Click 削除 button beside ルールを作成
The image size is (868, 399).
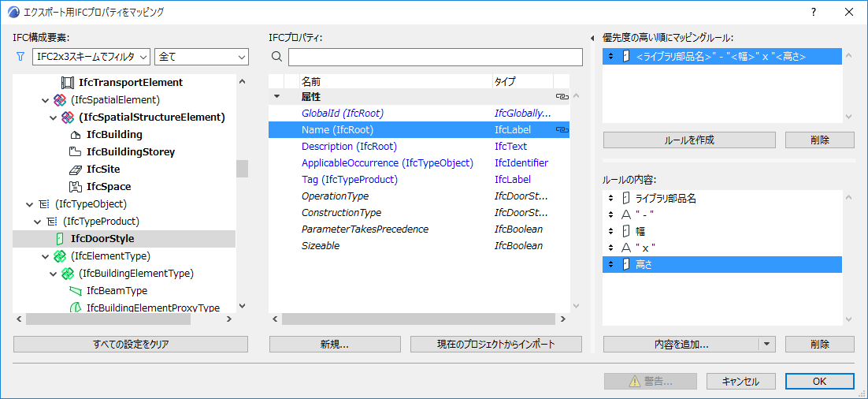click(819, 140)
